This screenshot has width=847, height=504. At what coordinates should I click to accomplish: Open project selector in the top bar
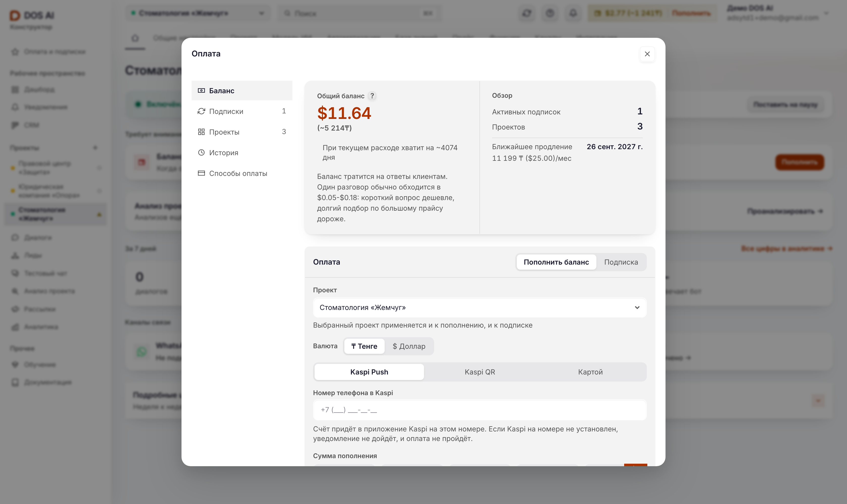coord(198,13)
